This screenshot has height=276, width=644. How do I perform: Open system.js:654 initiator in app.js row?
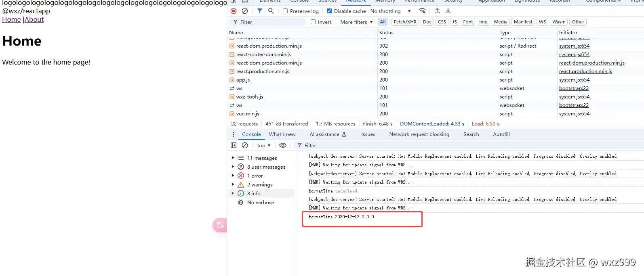pyautogui.click(x=574, y=80)
